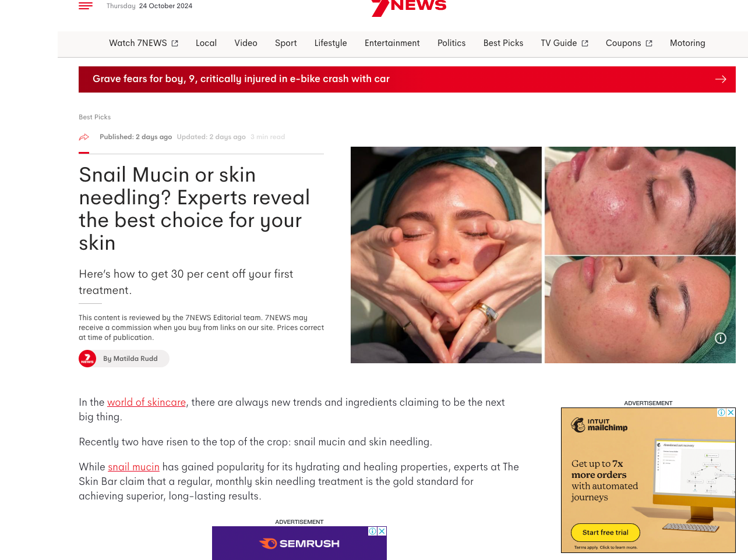This screenshot has height=560, width=748.
Task: Follow the 'snail mucin' link
Action: click(133, 467)
